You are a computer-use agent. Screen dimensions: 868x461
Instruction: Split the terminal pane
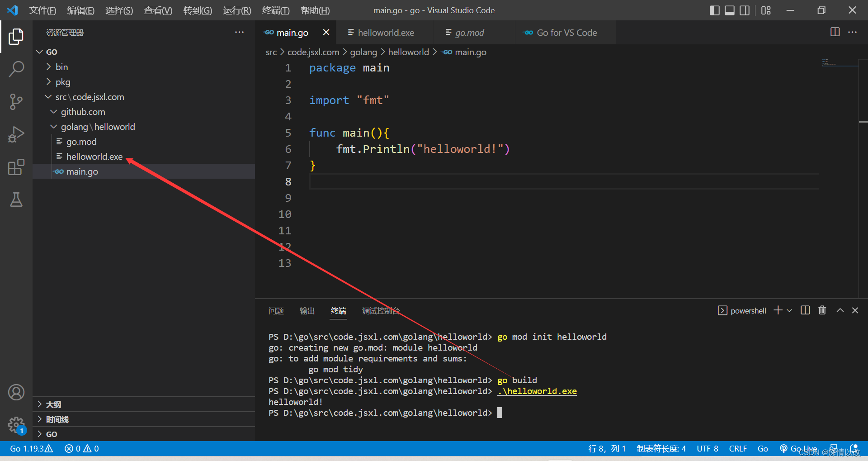(x=805, y=310)
